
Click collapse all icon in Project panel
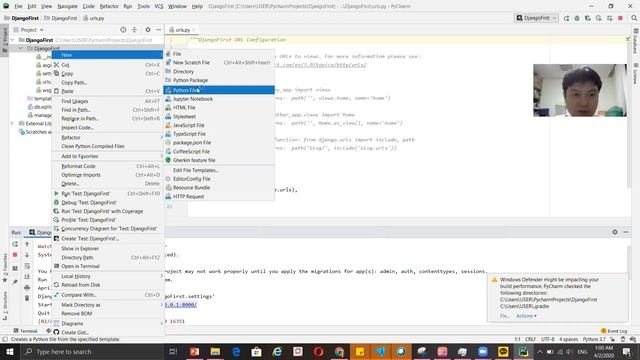pos(134,30)
